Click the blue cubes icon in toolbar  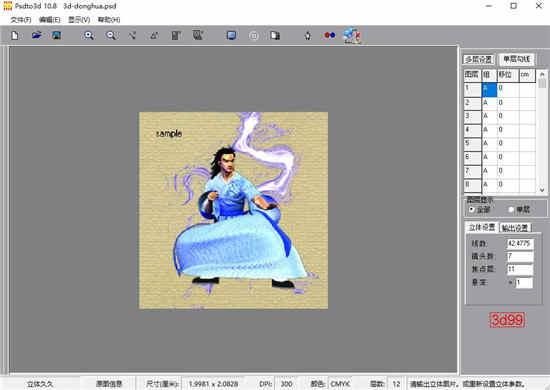pyautogui.click(x=352, y=36)
